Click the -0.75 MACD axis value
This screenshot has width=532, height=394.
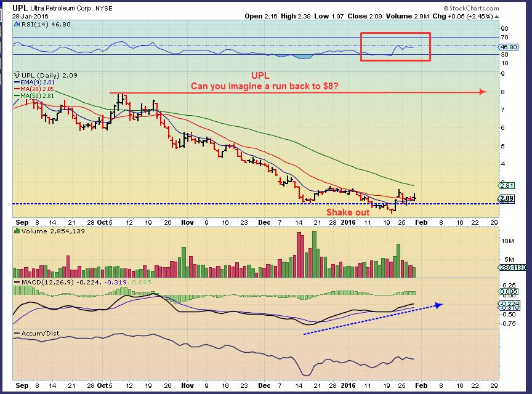(x=508, y=323)
